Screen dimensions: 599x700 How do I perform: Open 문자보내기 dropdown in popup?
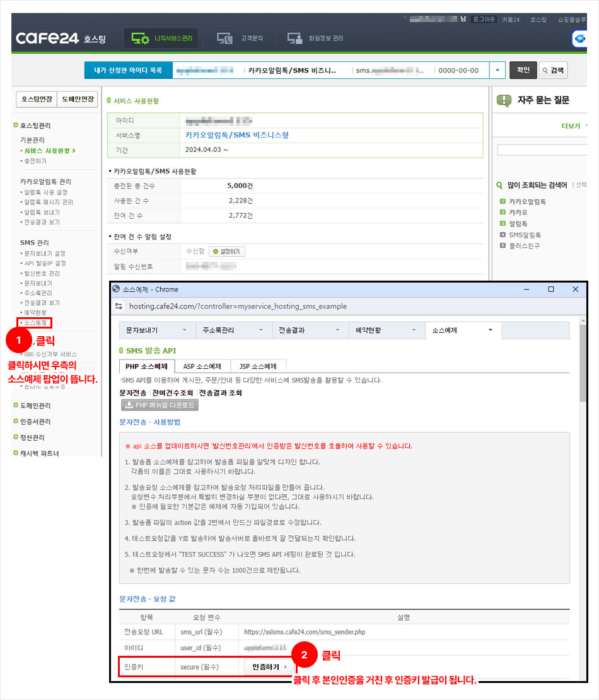click(x=158, y=330)
